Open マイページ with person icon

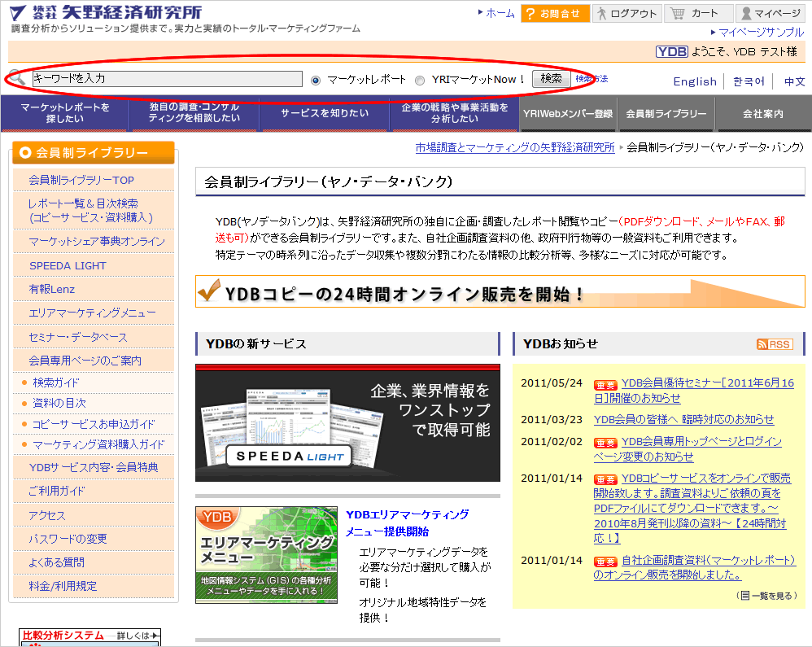tap(770, 14)
